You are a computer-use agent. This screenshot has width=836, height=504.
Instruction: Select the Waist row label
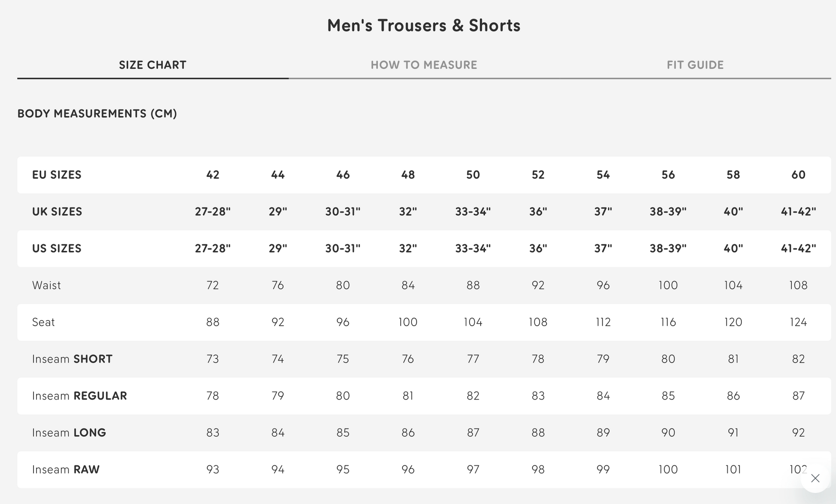click(46, 285)
